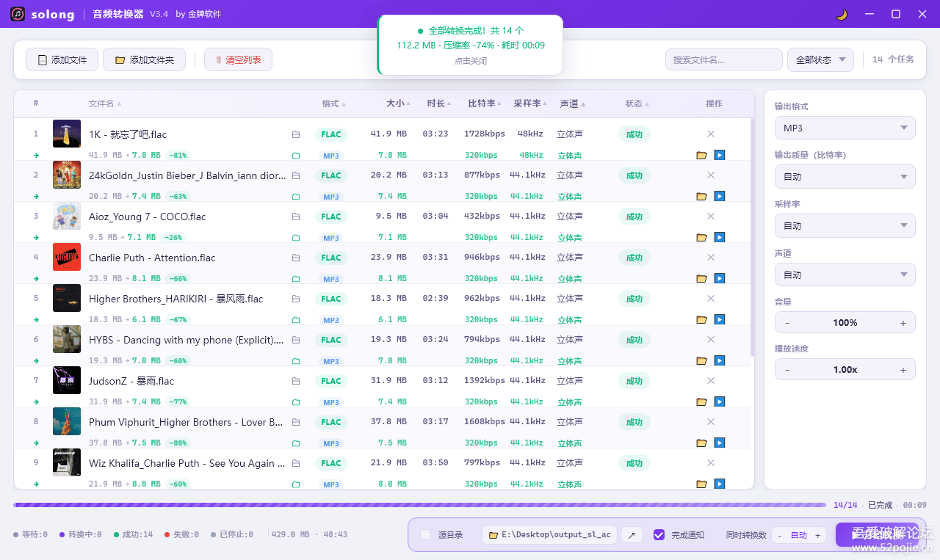940x560 pixels.
Task: Open the 采样率 dropdown in settings panel
Action: (845, 225)
